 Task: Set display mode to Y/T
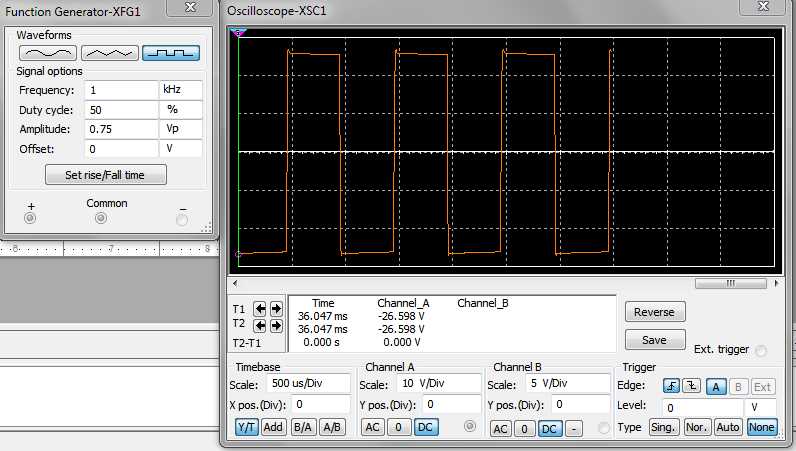tap(247, 427)
